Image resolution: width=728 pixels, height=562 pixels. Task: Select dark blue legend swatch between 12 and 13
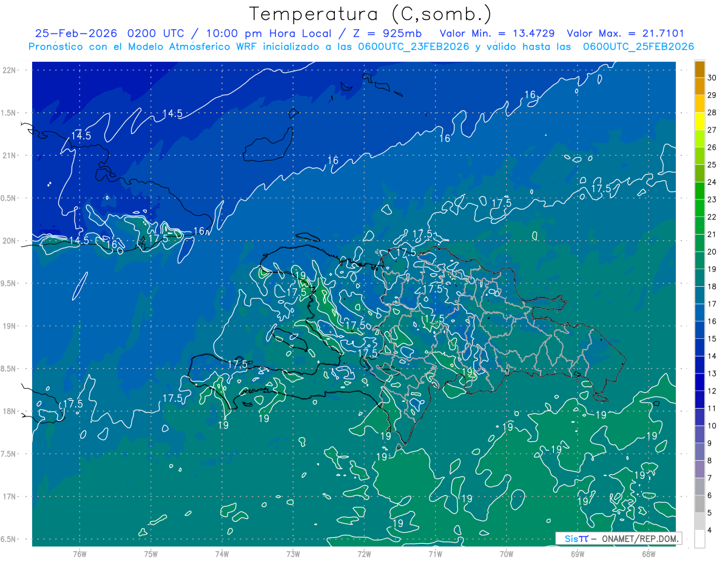click(x=699, y=383)
